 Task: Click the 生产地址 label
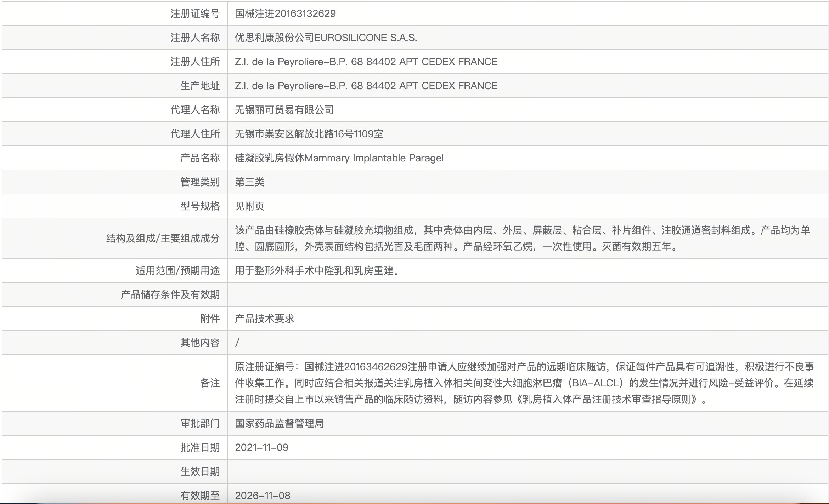click(200, 86)
